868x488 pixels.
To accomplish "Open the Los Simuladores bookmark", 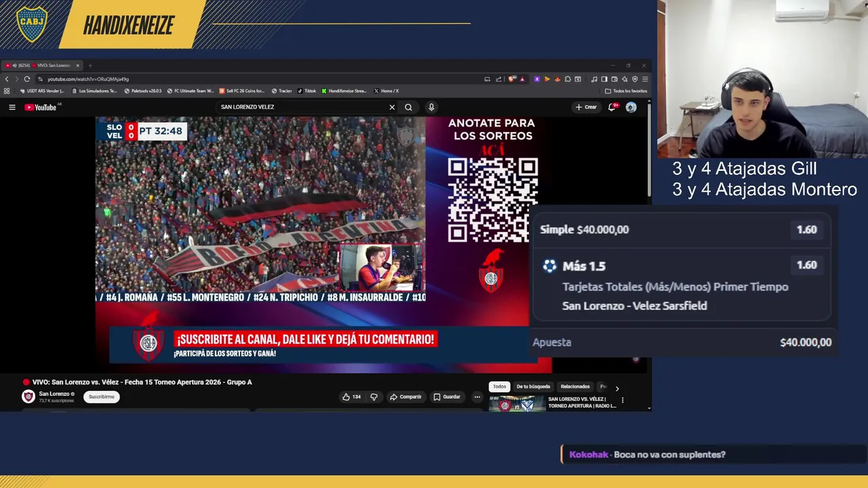I will pos(94,91).
